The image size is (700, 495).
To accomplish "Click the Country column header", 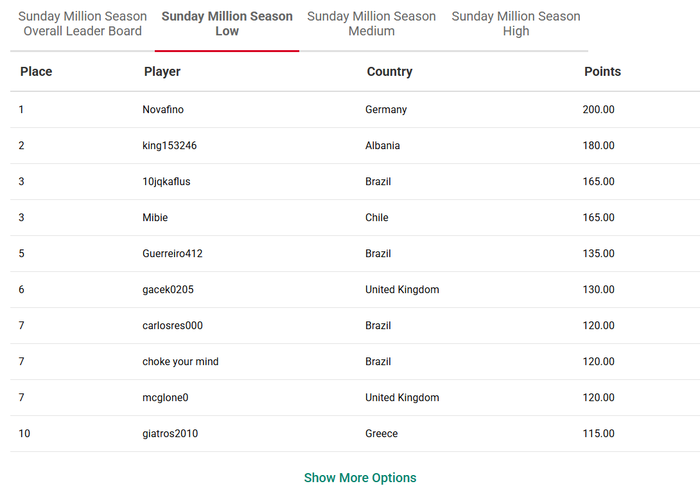I will pos(389,72).
